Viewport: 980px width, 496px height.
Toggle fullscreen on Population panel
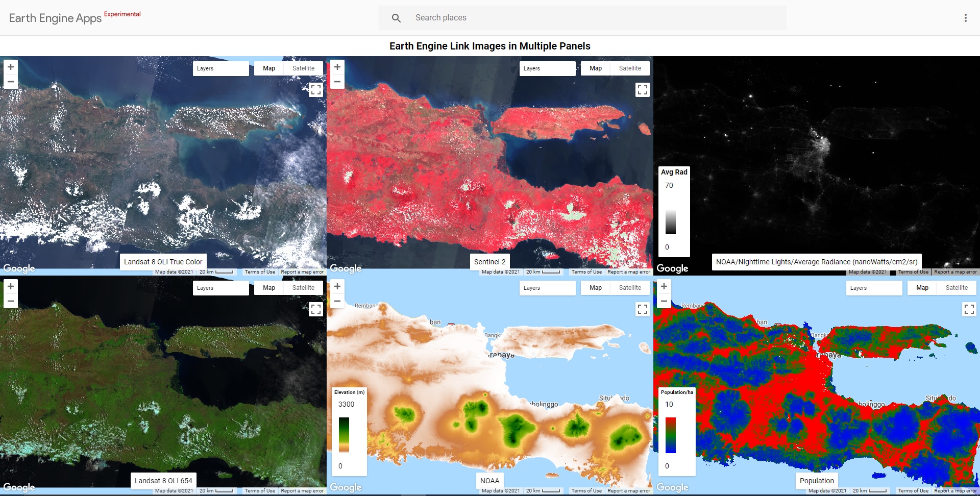tap(969, 309)
